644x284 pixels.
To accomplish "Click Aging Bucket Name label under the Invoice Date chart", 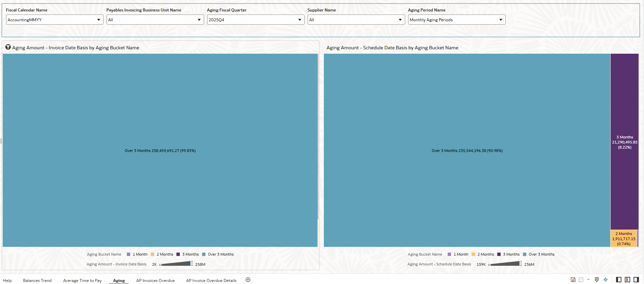I will tap(104, 254).
